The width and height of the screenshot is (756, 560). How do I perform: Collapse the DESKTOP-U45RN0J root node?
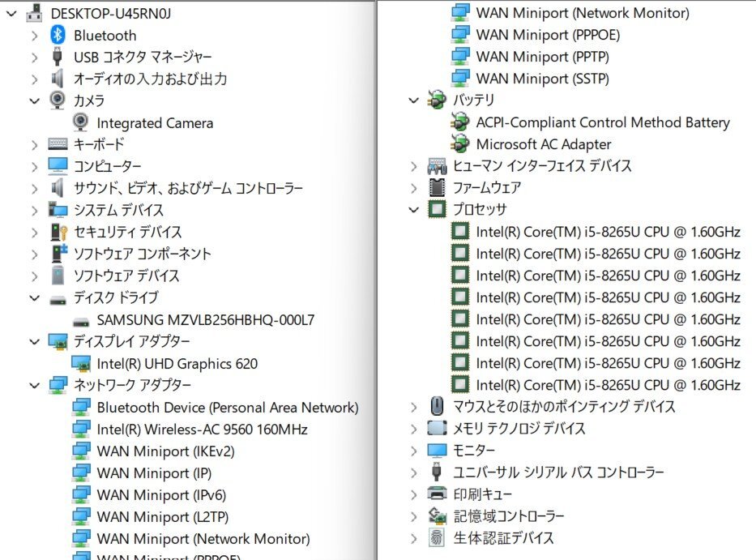(11, 14)
